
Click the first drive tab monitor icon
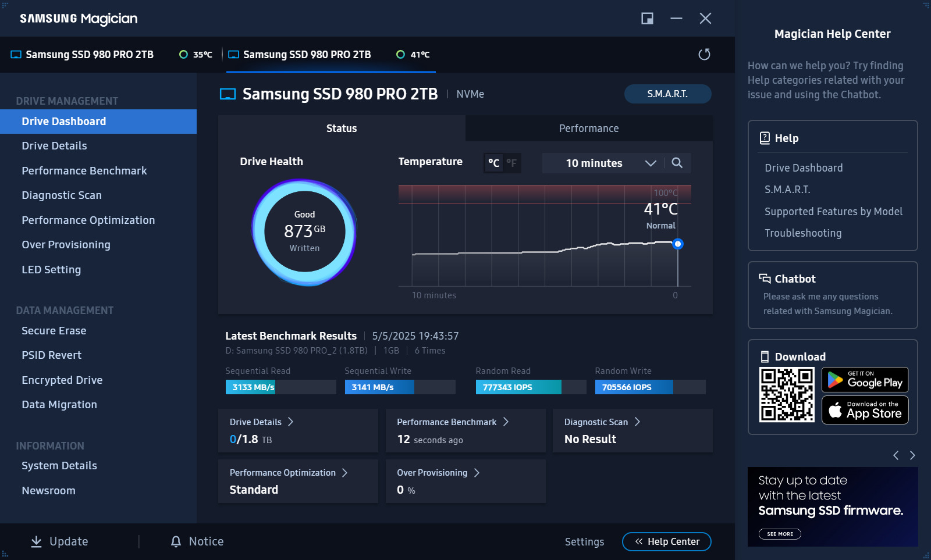point(16,55)
